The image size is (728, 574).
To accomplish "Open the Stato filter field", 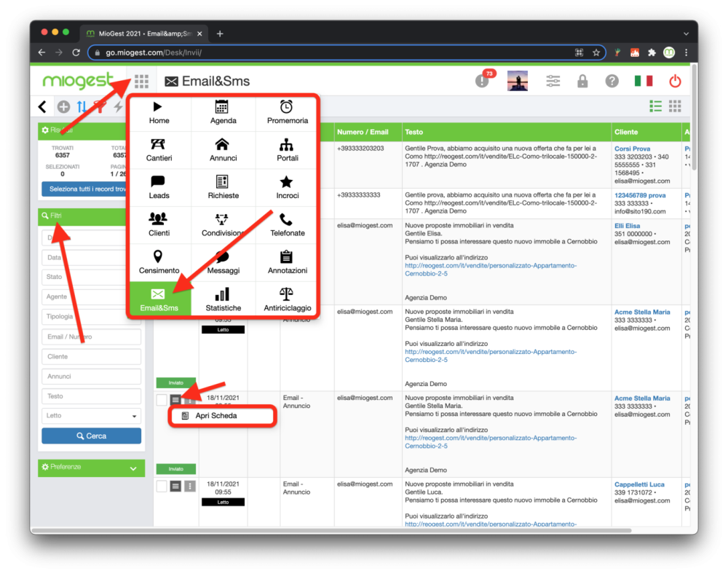I will click(x=84, y=277).
